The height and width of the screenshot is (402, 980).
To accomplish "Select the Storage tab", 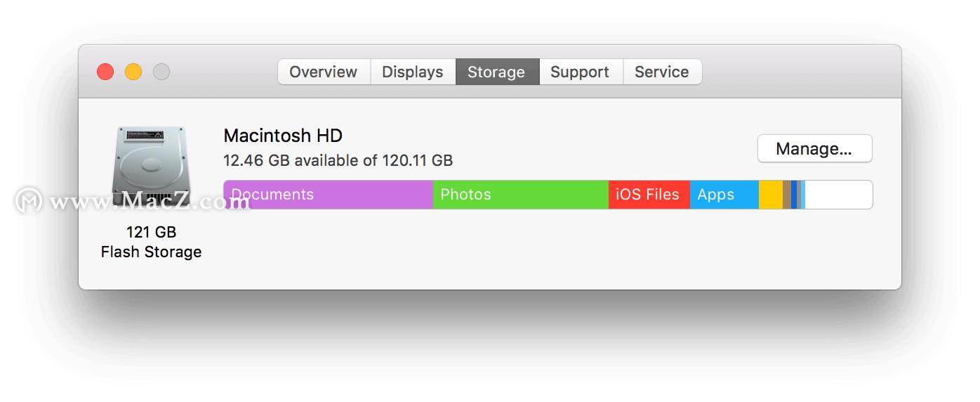I will [496, 72].
